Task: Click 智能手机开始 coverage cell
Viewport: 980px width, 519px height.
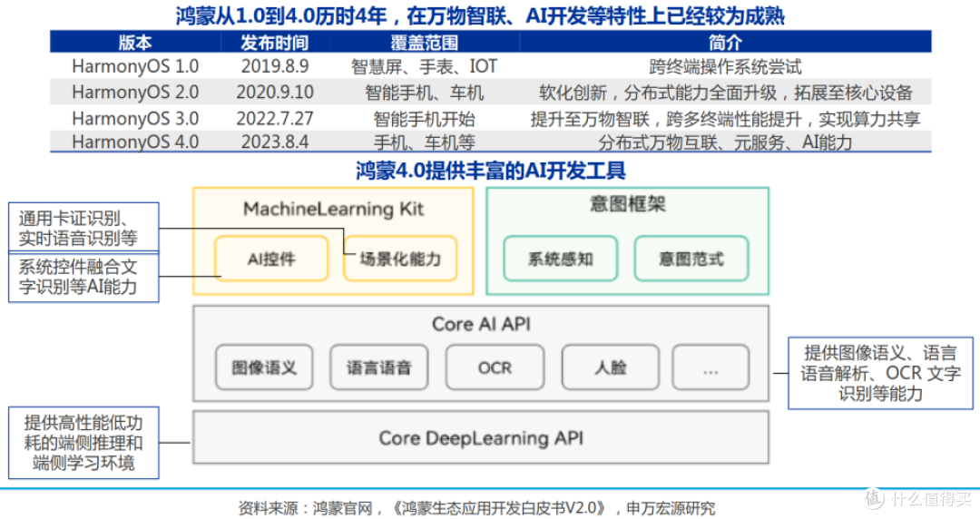Action: coord(425,119)
